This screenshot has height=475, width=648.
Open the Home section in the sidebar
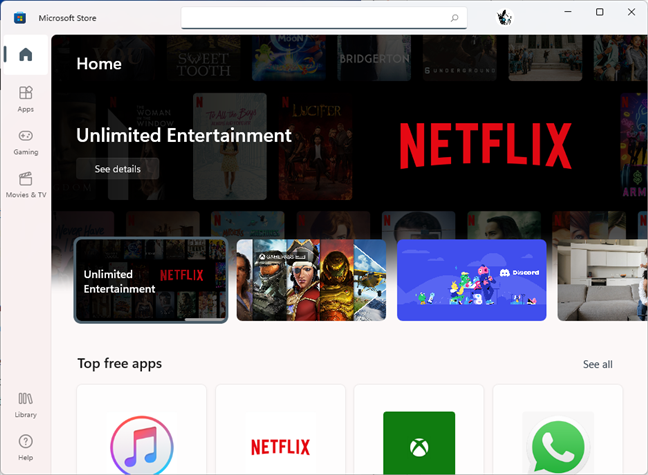pos(26,55)
